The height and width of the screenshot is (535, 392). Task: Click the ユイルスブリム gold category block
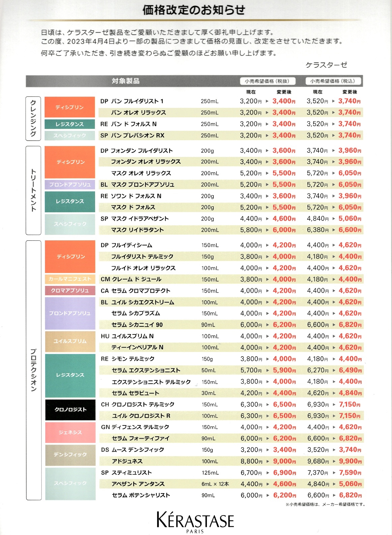[x=70, y=341]
